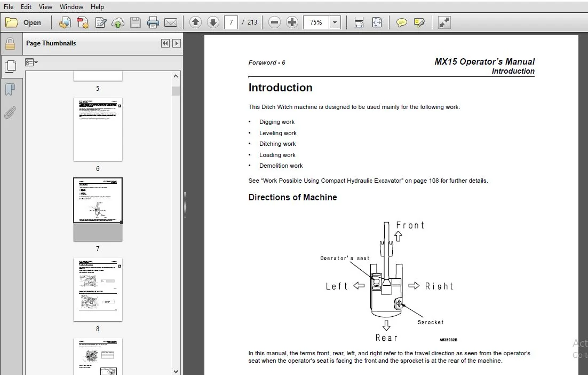Viewport: 588px width, 375px height.
Task: Click the read mode expand icon
Action: (x=444, y=22)
